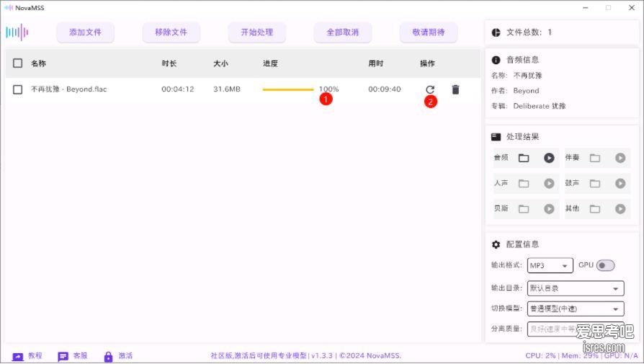
Task: Tick the select-all checkbox in header
Action: (x=18, y=63)
